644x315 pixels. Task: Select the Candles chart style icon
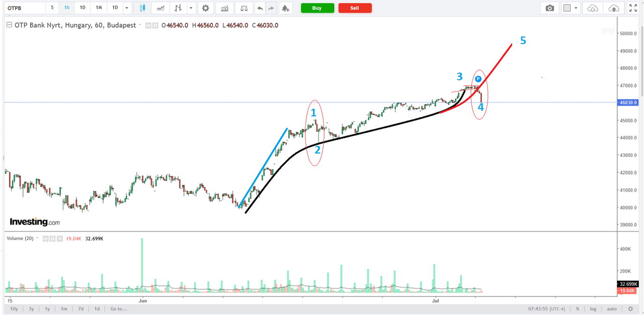tap(142, 8)
